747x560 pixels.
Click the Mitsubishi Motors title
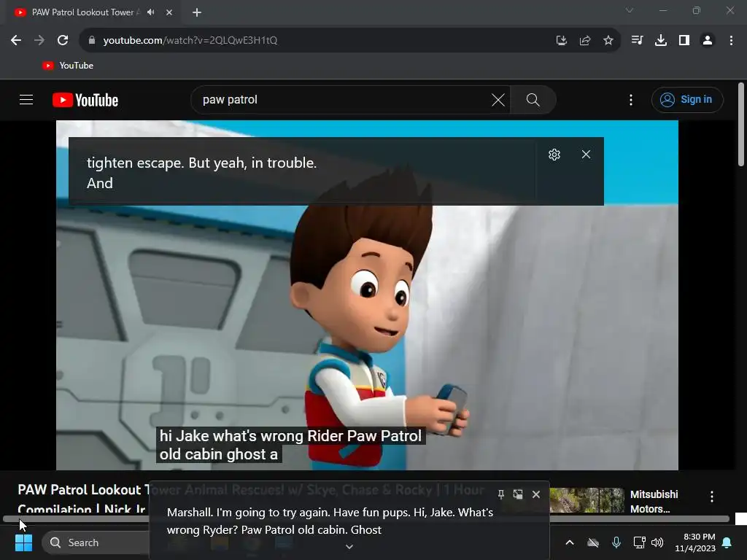[x=654, y=502]
